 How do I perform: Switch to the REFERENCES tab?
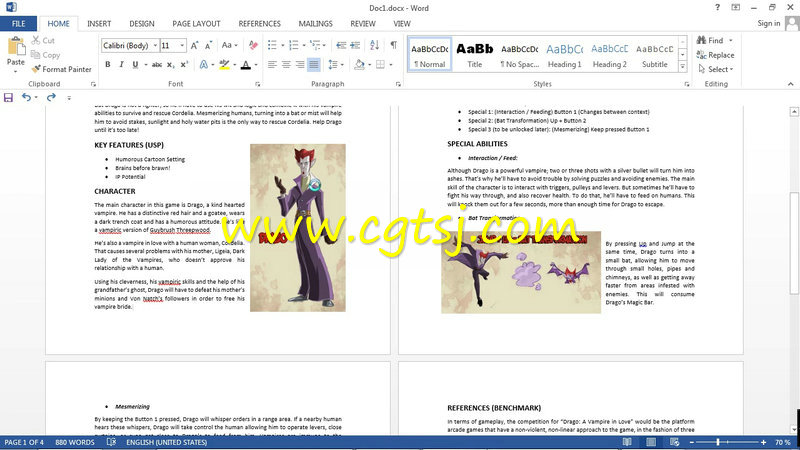[x=260, y=23]
